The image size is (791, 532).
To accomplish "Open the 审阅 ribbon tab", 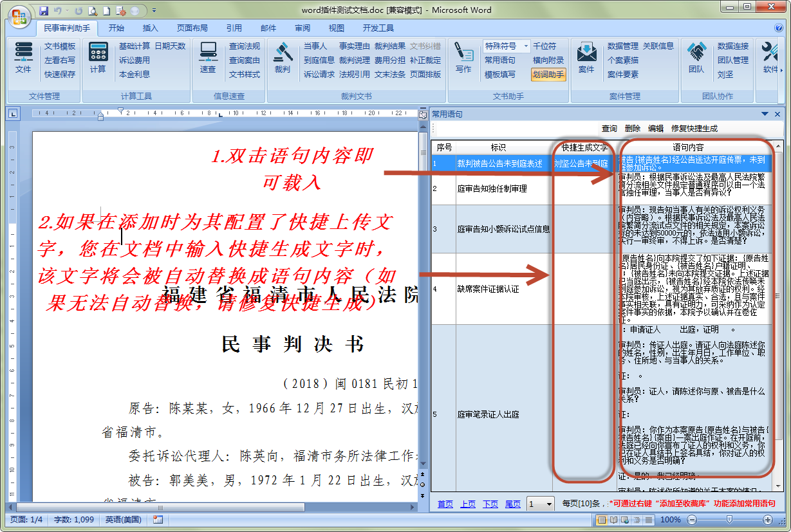I will [x=302, y=28].
